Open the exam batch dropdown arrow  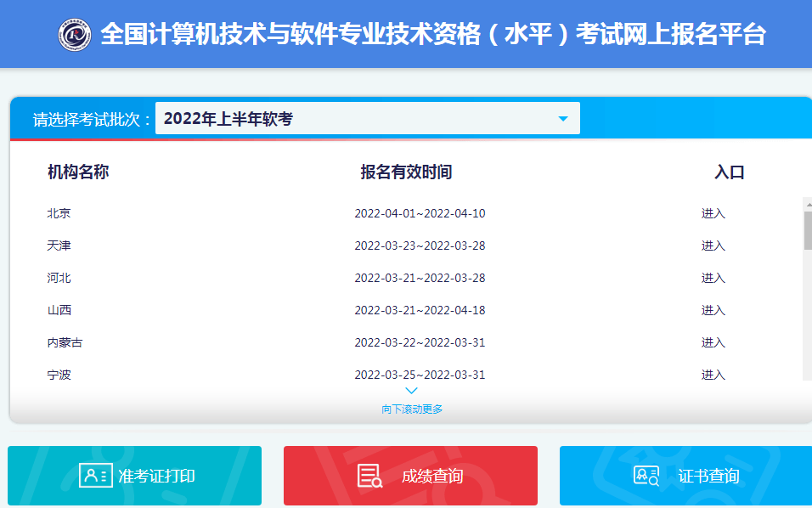(562, 119)
